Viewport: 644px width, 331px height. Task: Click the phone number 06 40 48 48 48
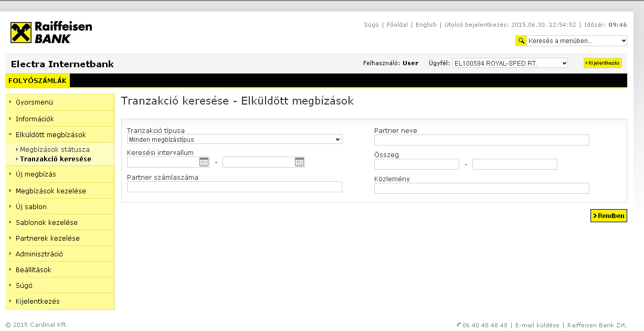click(485, 325)
